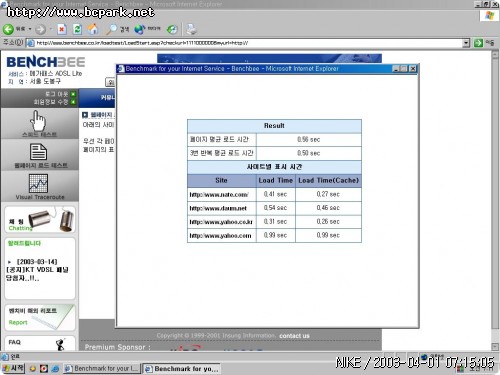Screen dimensions: 500x375
Task: Open the Favorites globe toolbar icon
Action: tap(140, 29)
